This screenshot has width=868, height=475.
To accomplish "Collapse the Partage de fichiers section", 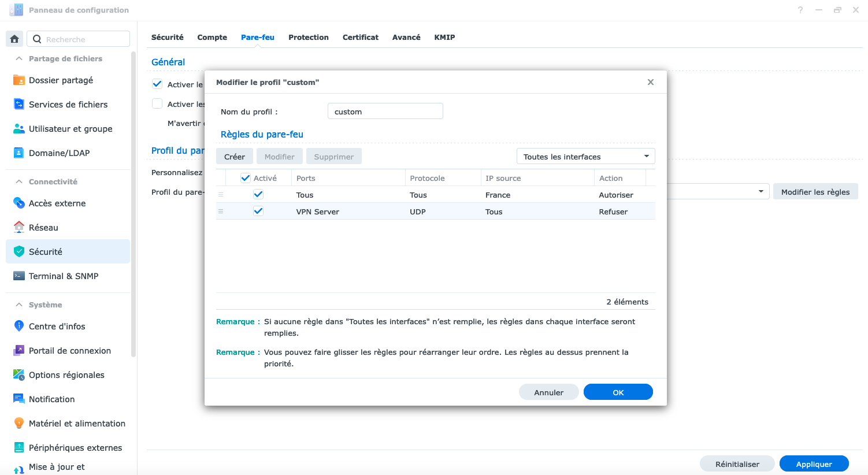I will tap(19, 58).
